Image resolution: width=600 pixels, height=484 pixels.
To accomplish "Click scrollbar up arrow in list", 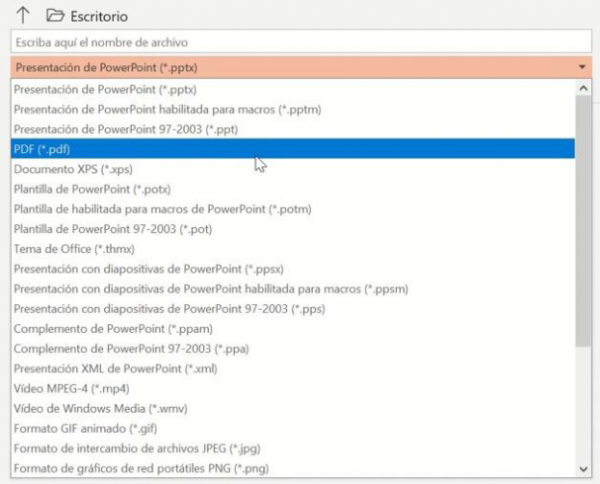I will 584,88.
